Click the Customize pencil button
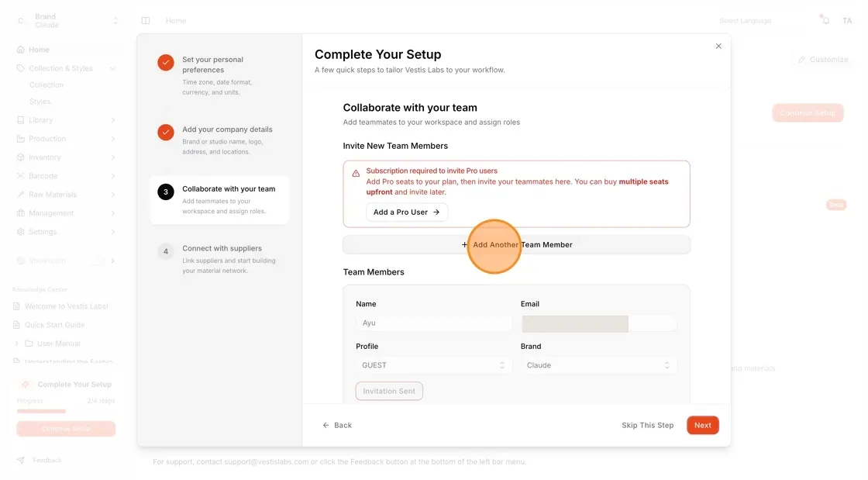This screenshot has width=868, height=480. (823, 59)
